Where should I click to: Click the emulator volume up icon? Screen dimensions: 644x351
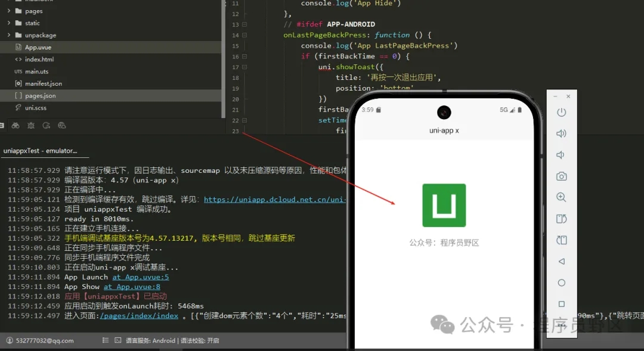tap(562, 133)
